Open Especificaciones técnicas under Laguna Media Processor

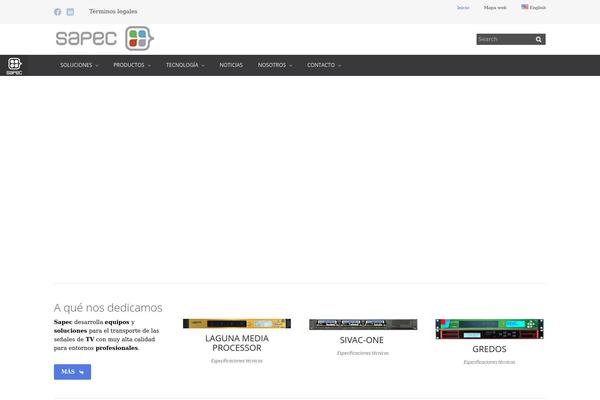click(x=237, y=361)
